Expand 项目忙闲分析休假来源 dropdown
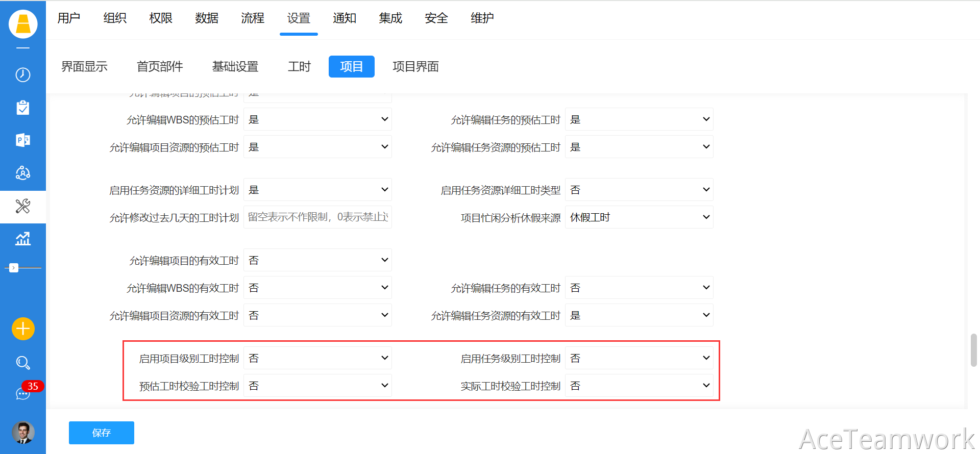 (x=639, y=217)
